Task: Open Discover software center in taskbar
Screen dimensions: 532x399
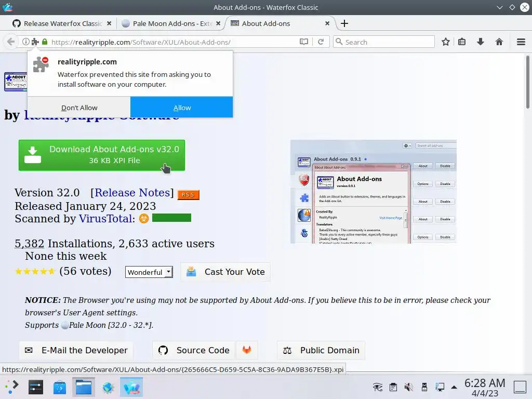Action: (x=60, y=387)
